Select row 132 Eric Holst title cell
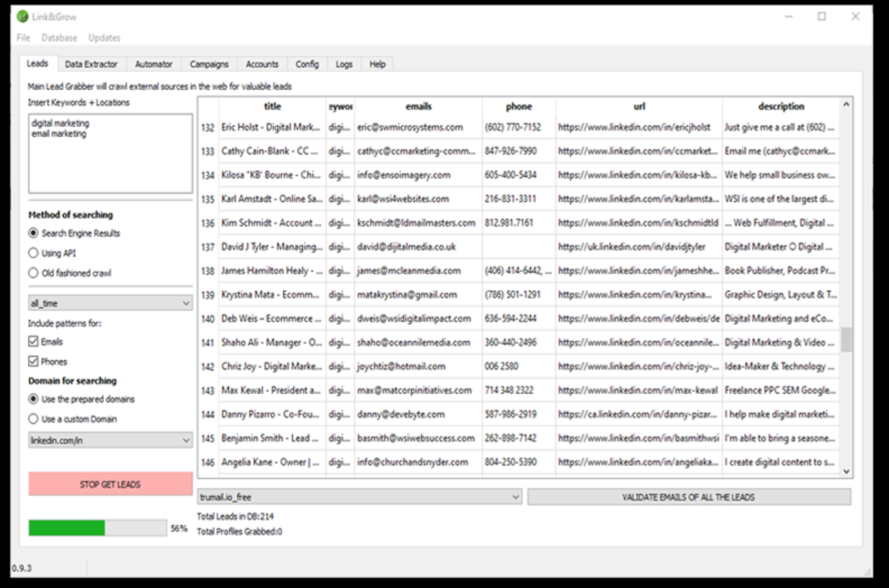Viewport: 889px width, 588px height. tap(272, 127)
